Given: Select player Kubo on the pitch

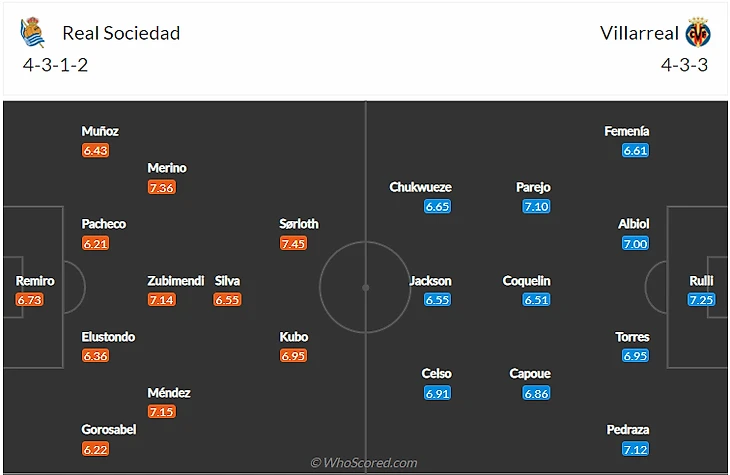Looking at the screenshot, I should tap(294, 337).
